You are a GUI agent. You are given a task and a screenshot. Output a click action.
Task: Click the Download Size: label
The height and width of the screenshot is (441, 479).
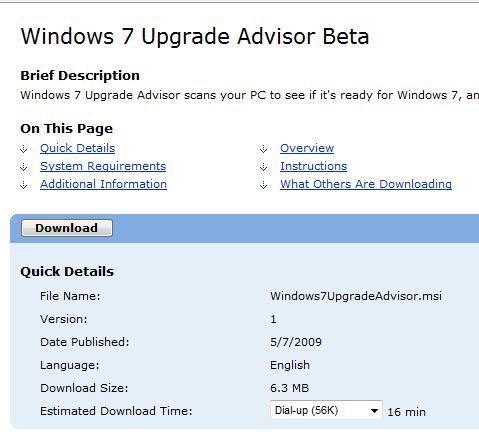click(x=84, y=388)
